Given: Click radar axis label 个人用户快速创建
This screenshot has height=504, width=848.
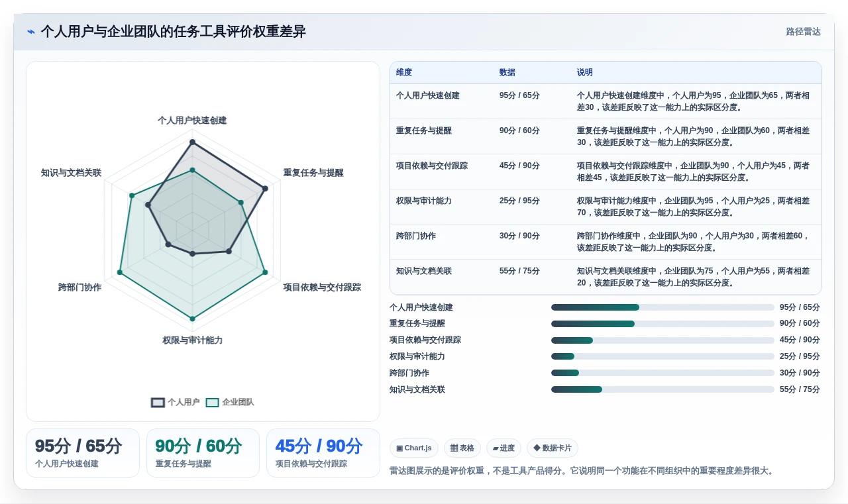Looking at the screenshot, I should tap(192, 121).
